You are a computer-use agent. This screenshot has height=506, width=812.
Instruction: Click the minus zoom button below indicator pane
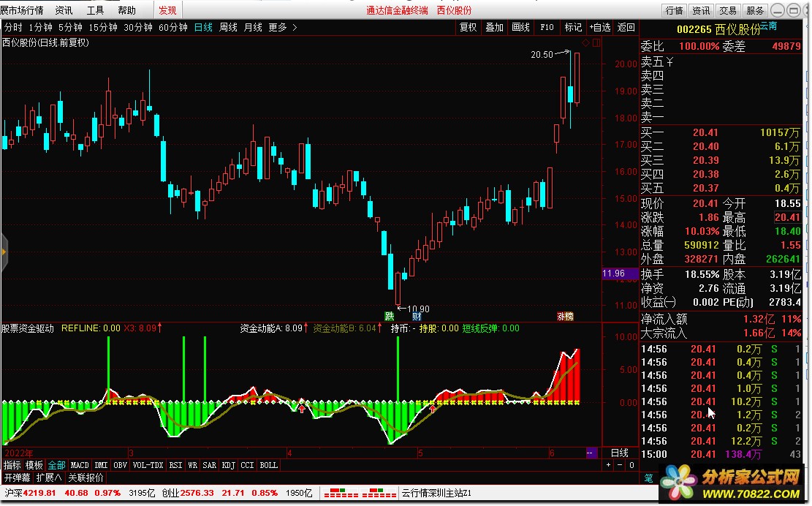(x=620, y=465)
